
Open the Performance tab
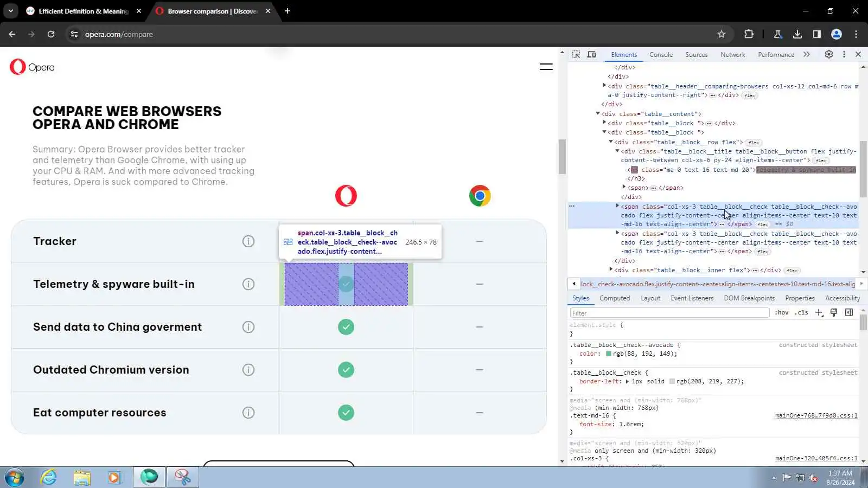click(x=776, y=55)
